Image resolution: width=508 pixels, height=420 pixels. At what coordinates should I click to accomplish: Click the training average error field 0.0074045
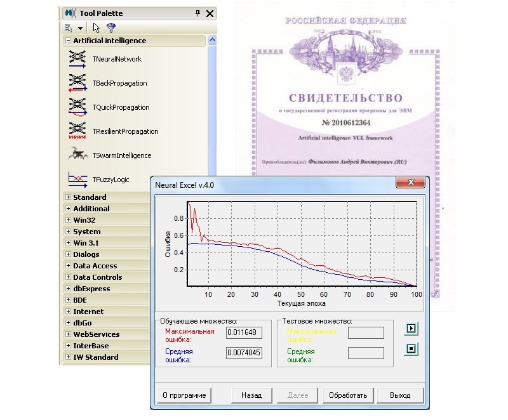point(244,353)
